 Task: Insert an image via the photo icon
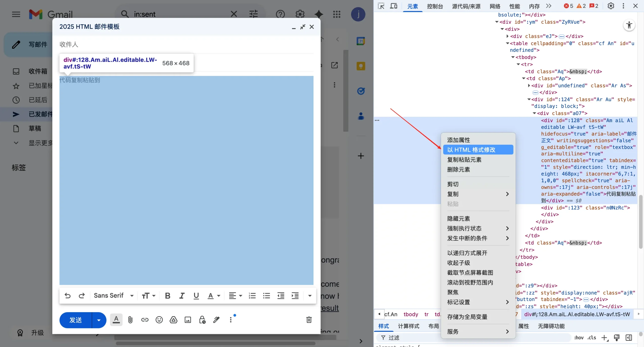tap(187, 320)
